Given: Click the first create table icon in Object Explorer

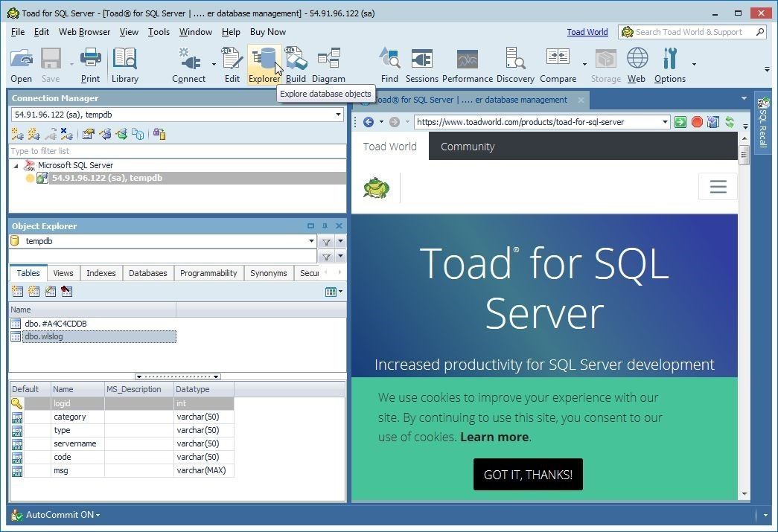Looking at the screenshot, I should (x=17, y=292).
